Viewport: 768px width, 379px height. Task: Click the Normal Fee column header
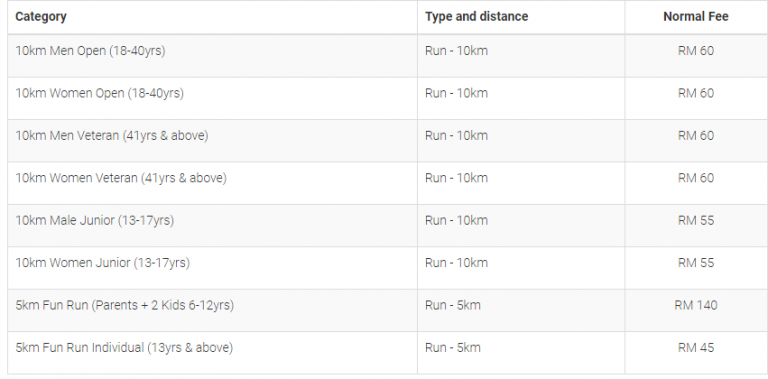[696, 17]
